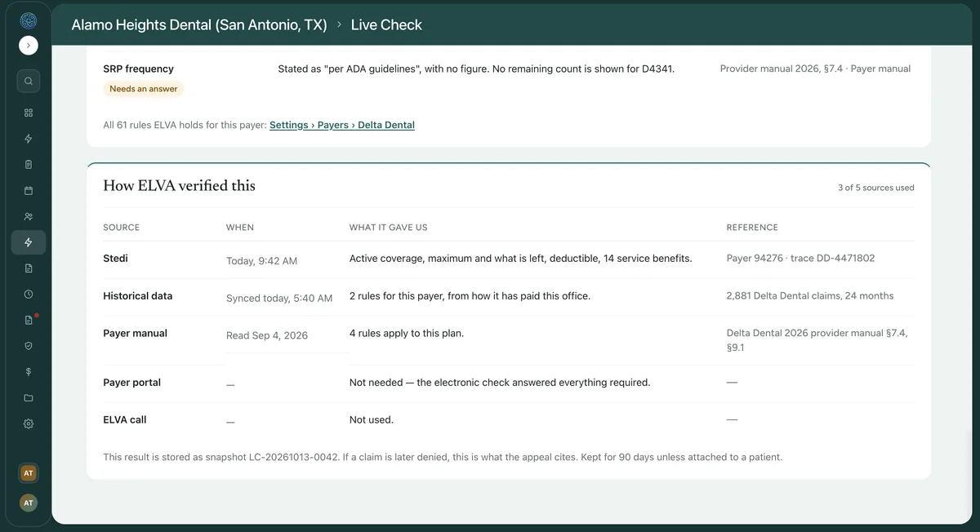Click "Today, 9:42 AM" timestamp
The width and height of the screenshot is (980, 532).
point(261,261)
